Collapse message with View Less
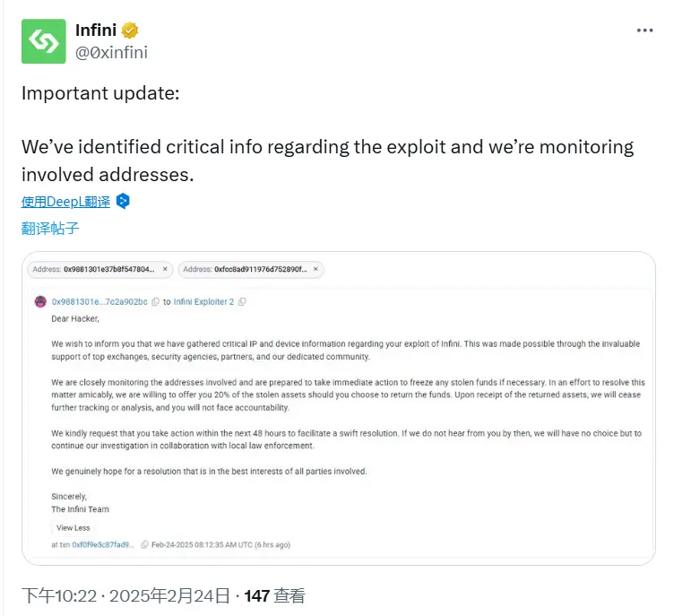The height and width of the screenshot is (616, 674). pyautogui.click(x=73, y=528)
